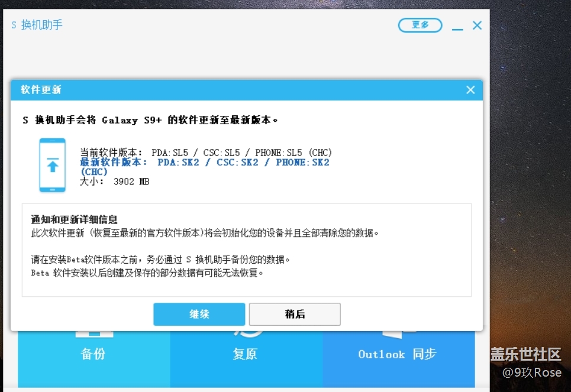
Task: Click the 通知和更新详细信息 heading
Action: (74, 219)
